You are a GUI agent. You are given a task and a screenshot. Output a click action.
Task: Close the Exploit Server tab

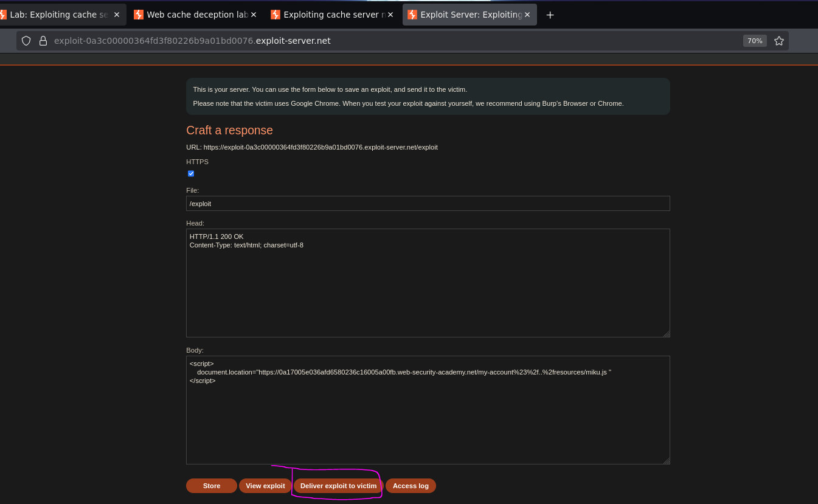pos(527,15)
